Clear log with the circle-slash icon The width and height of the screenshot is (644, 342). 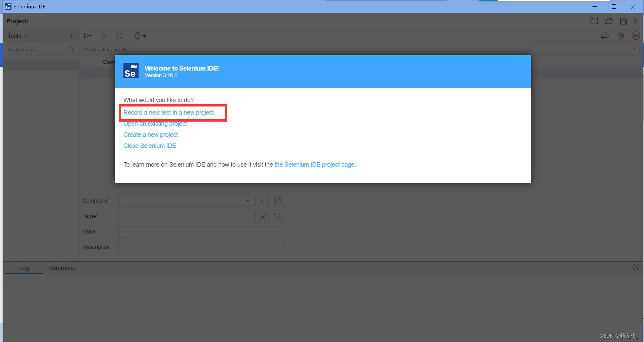pos(636,267)
